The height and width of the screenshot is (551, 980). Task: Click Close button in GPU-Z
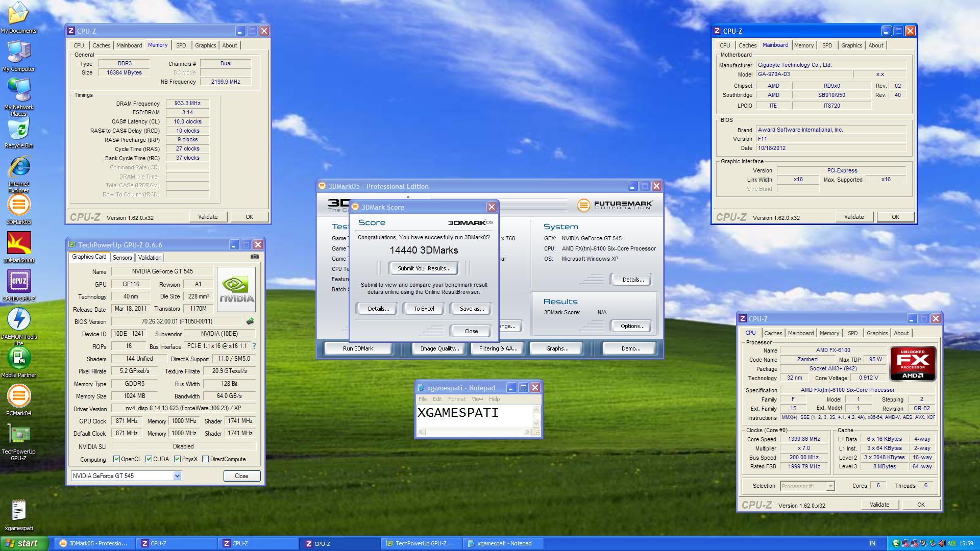[x=241, y=476]
